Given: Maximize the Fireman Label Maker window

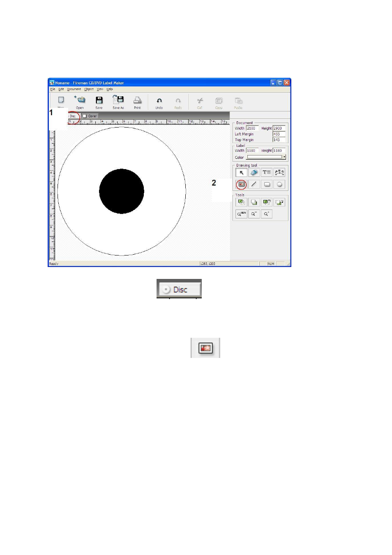Looking at the screenshot, I should pyautogui.click(x=280, y=83).
